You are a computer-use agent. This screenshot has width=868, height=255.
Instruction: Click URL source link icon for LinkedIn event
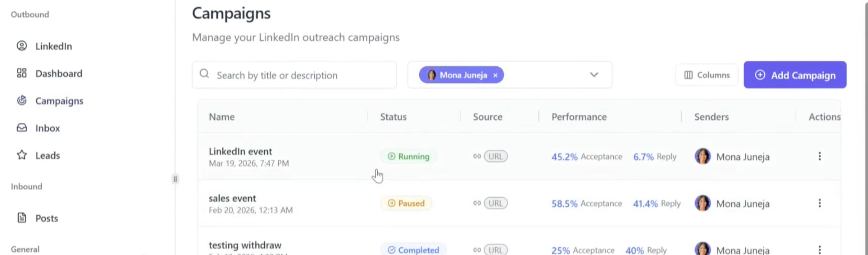point(477,157)
